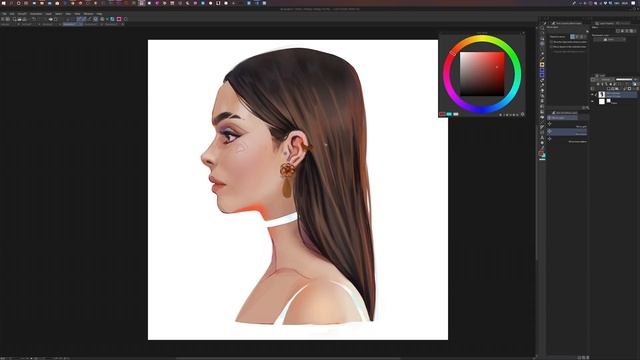Select the portrait layer thumbnail

(602, 94)
